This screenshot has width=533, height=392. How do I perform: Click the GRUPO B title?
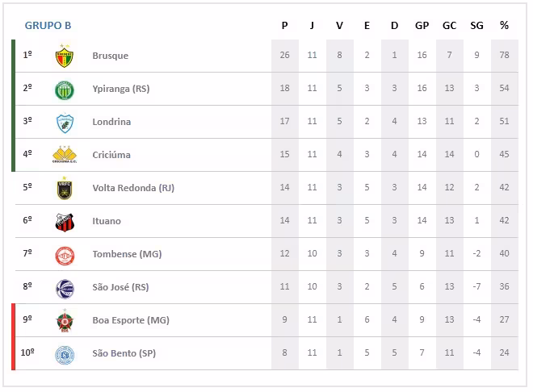pyautogui.click(x=48, y=25)
